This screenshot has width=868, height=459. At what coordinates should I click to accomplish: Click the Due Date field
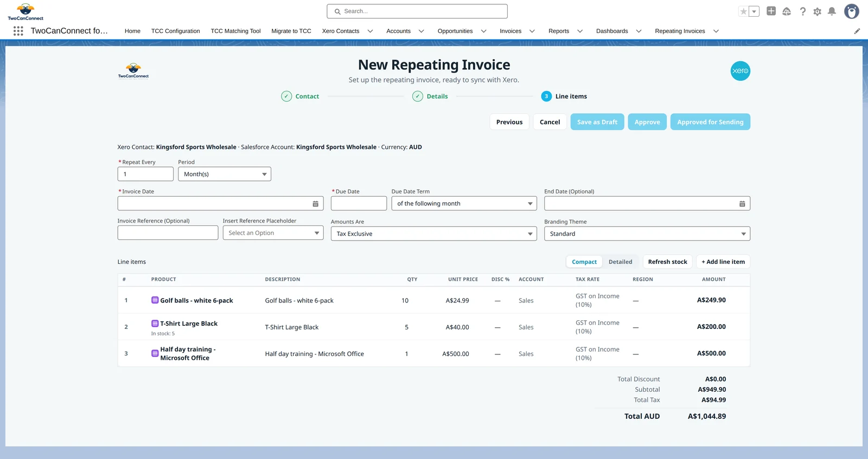359,204
